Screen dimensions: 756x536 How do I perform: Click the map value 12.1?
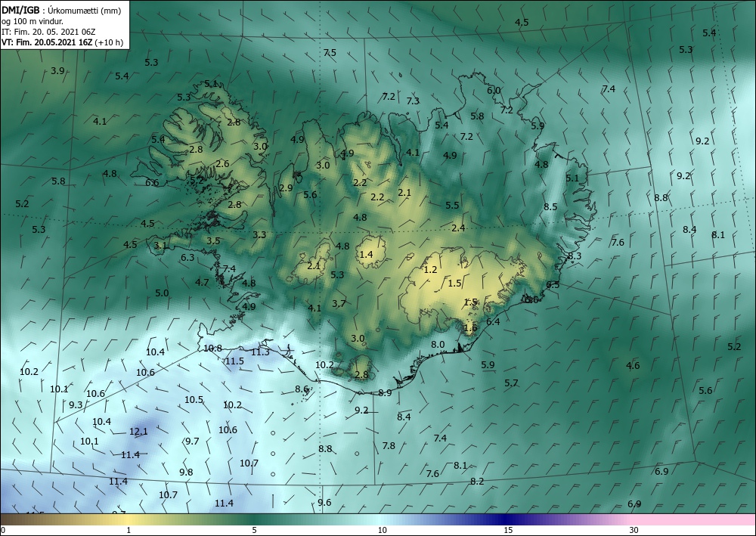[138, 432]
